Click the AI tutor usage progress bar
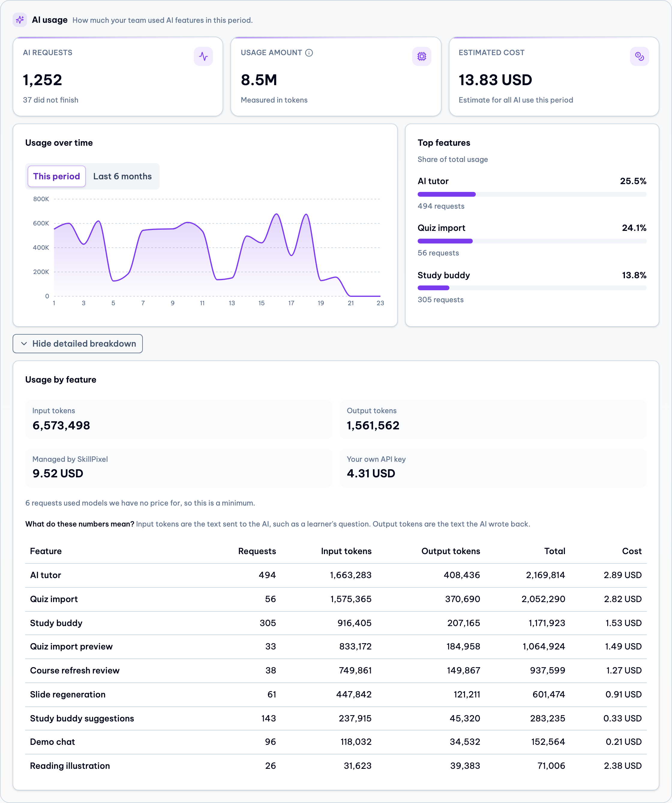The image size is (672, 803). click(x=532, y=194)
